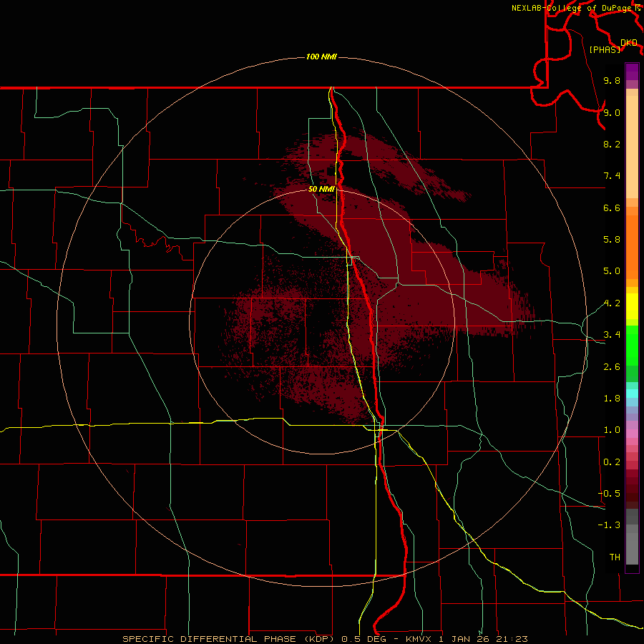Screen dimensions: 644x644
Task: Click the 4.2 scale value
Action: 612,303
